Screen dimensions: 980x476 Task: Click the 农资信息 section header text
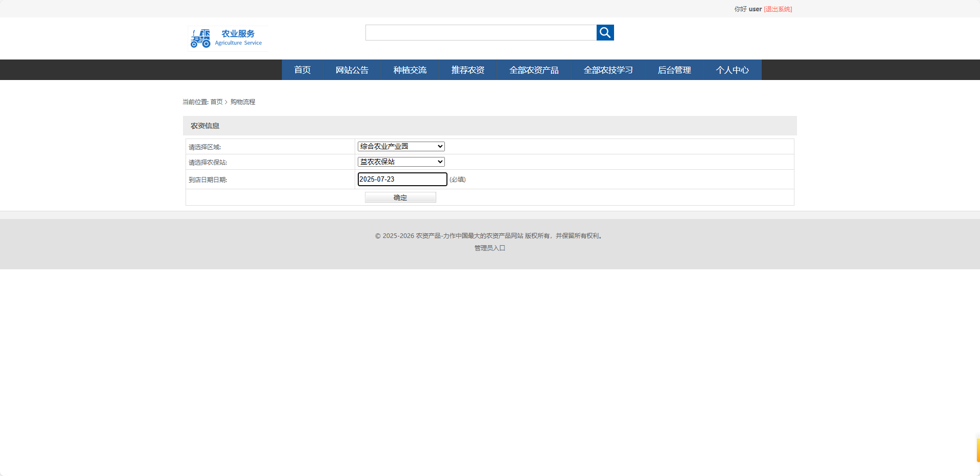point(205,126)
